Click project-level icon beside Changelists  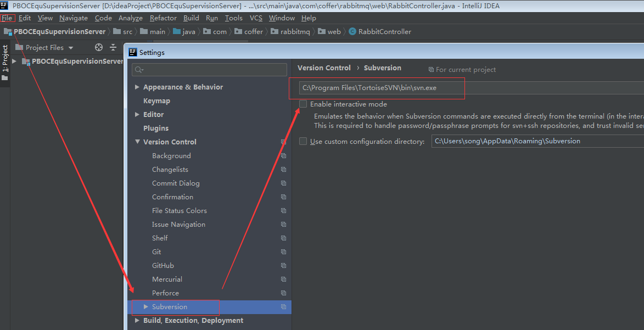[283, 169]
